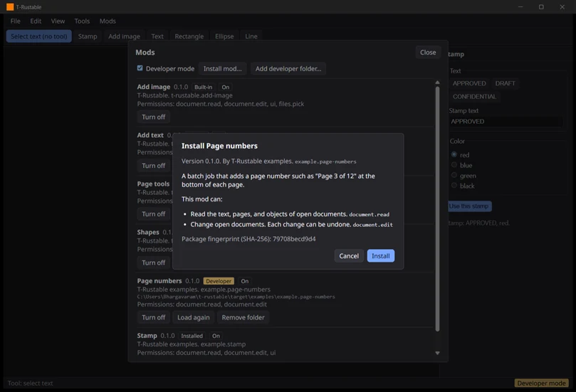
Task: Select the blue color radio button
Action: coord(454,165)
